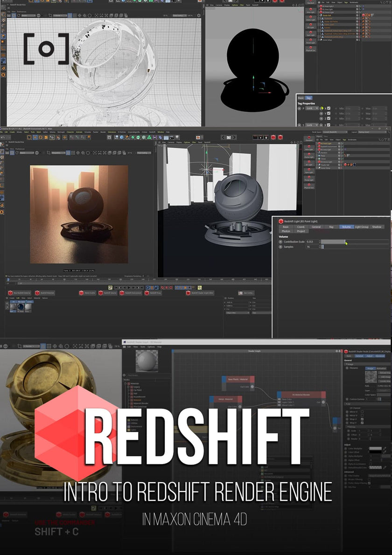392x555 pixels.
Task: Select the Physical Sun tool in middle screenshot palette
Action: point(309,186)
